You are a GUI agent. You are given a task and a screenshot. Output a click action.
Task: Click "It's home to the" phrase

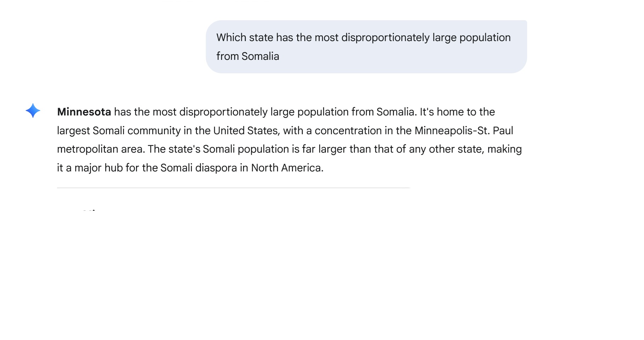(457, 112)
